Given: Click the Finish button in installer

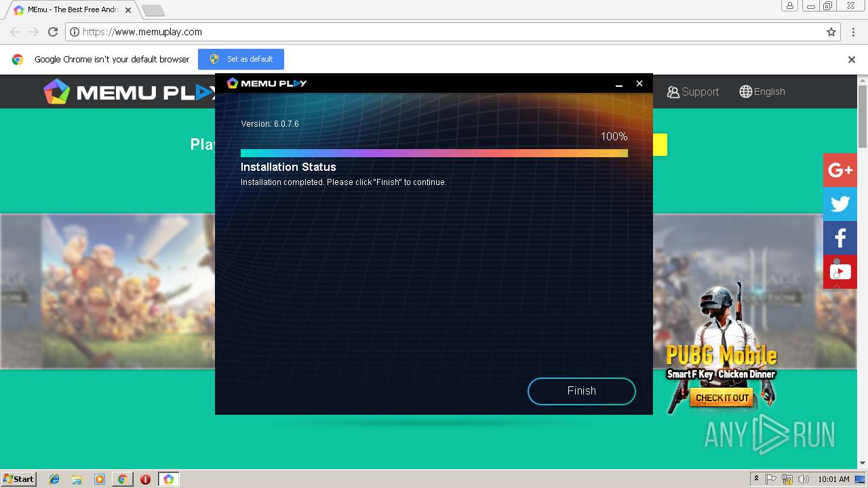Looking at the screenshot, I should (x=581, y=391).
